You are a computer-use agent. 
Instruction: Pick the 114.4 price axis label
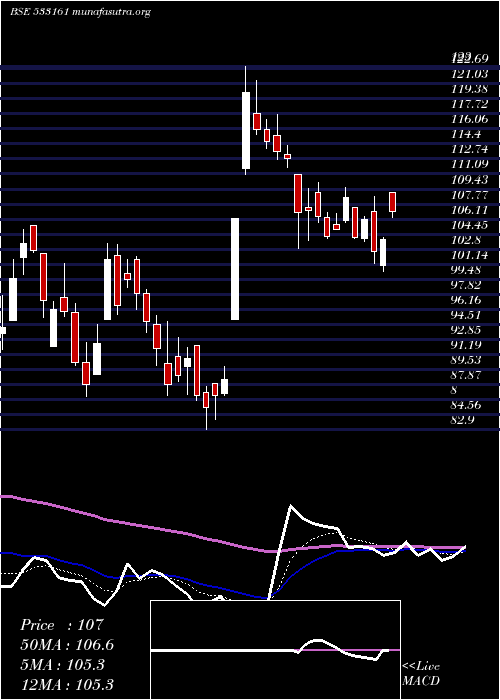466,134
